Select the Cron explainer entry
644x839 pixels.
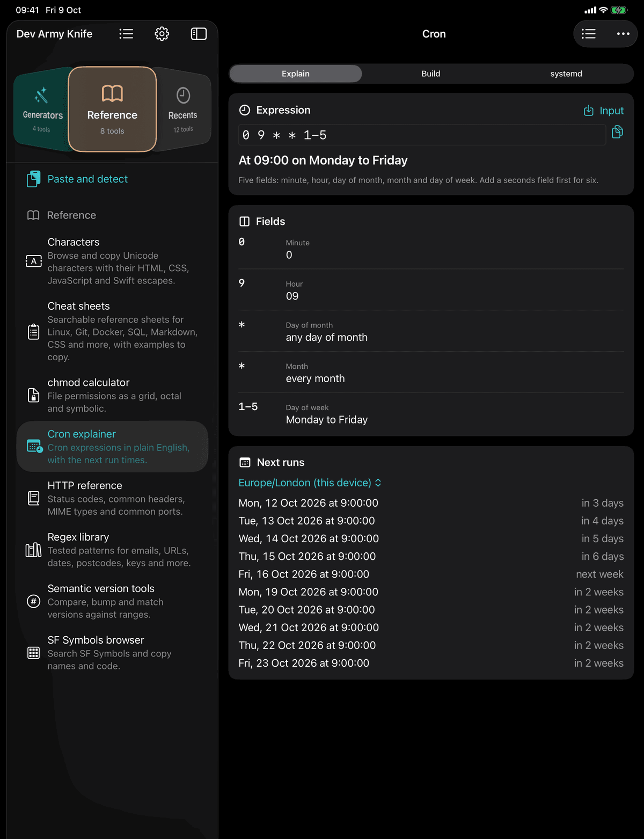pos(113,447)
